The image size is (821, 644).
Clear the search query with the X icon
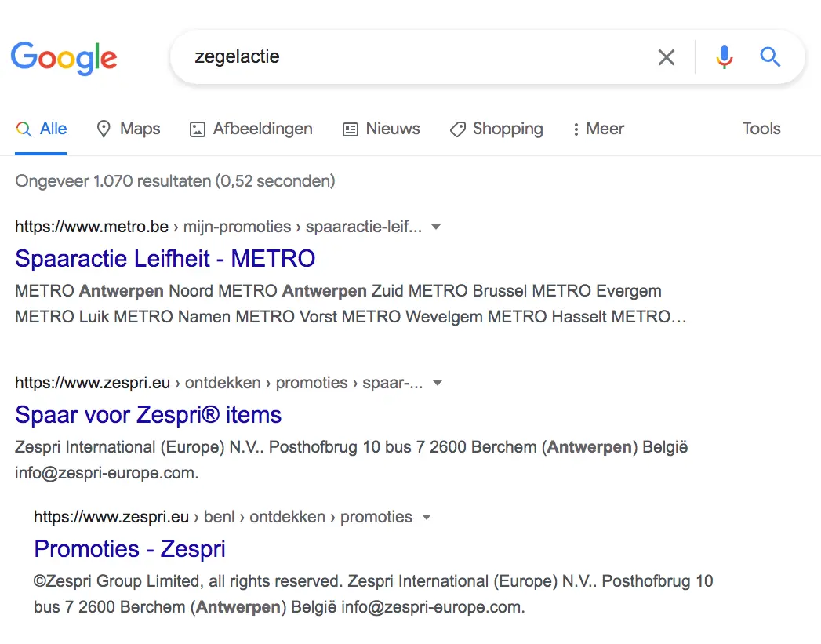click(x=666, y=56)
